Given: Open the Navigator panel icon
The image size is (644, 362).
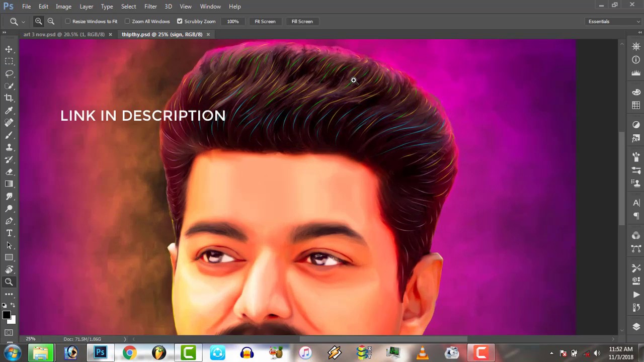Looking at the screenshot, I should tap(636, 46).
